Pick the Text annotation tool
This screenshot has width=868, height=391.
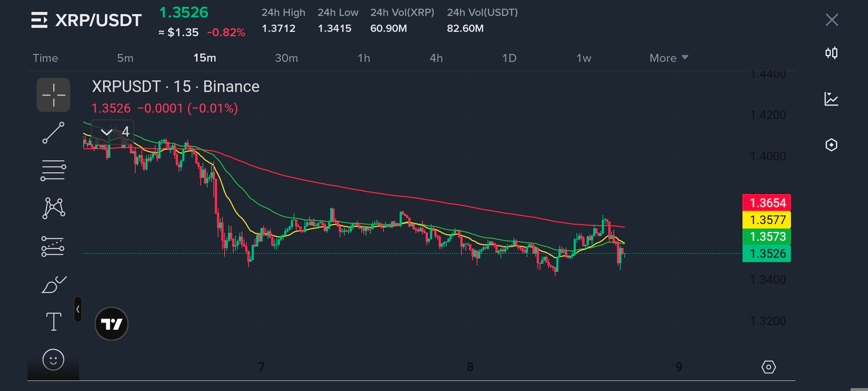tap(54, 321)
